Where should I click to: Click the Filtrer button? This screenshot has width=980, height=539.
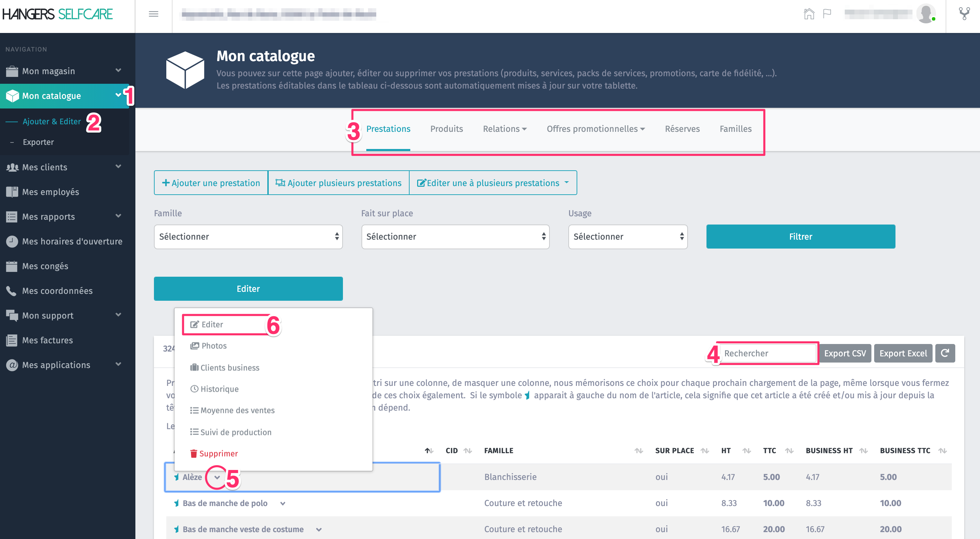(800, 237)
